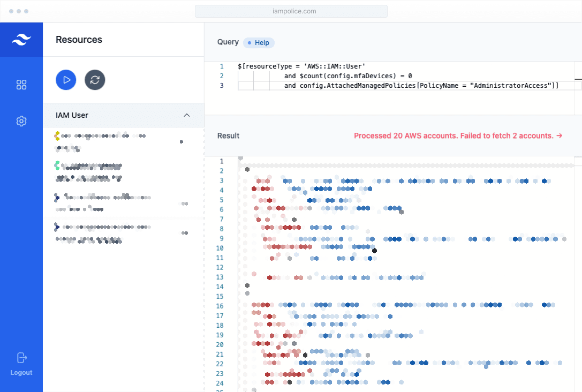Follow the 'Failed to fetch 2 accounts' link
Image resolution: width=582 pixels, height=392 pixels.
[458, 136]
